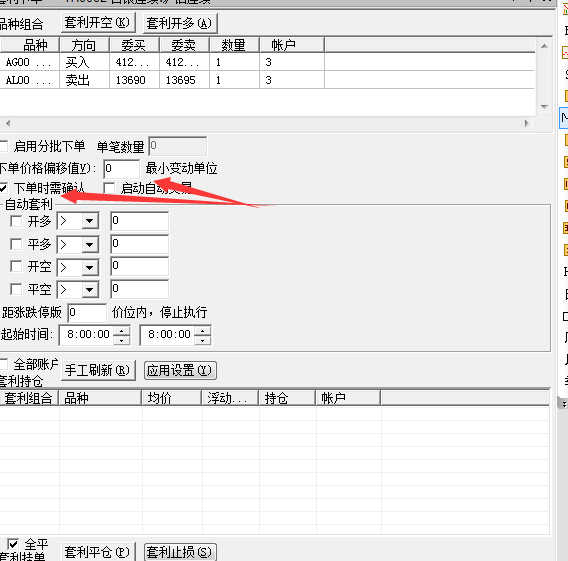Toggle the 启动自动交易 checkbox
The image size is (568, 561).
tap(109, 188)
